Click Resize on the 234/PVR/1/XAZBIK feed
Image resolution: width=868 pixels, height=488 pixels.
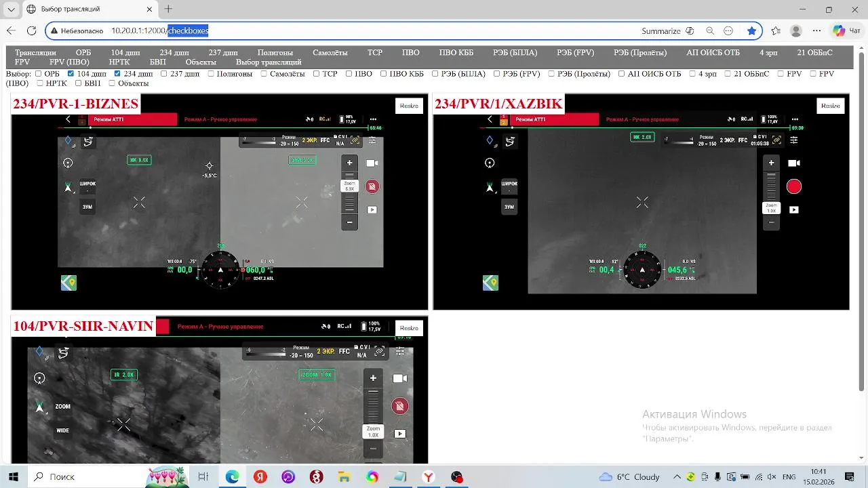click(x=831, y=106)
